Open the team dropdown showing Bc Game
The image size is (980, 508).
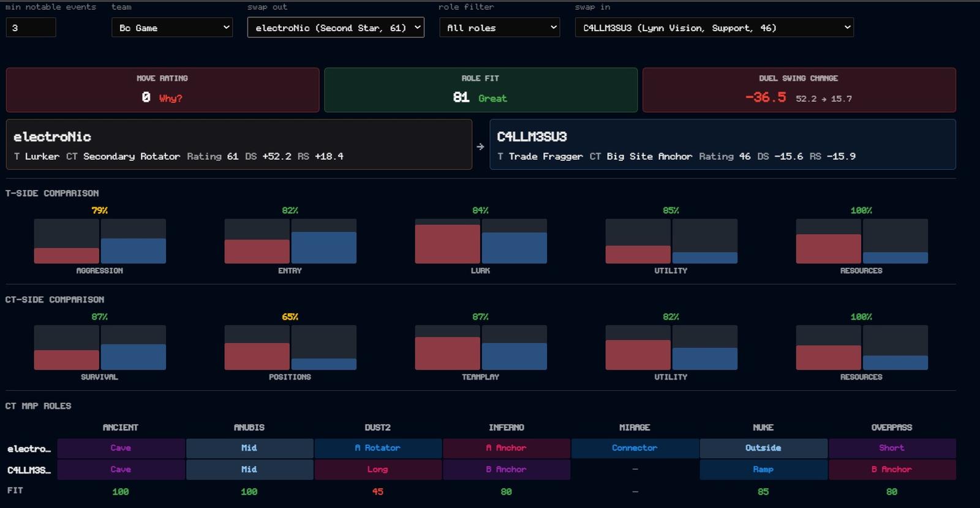pos(172,28)
